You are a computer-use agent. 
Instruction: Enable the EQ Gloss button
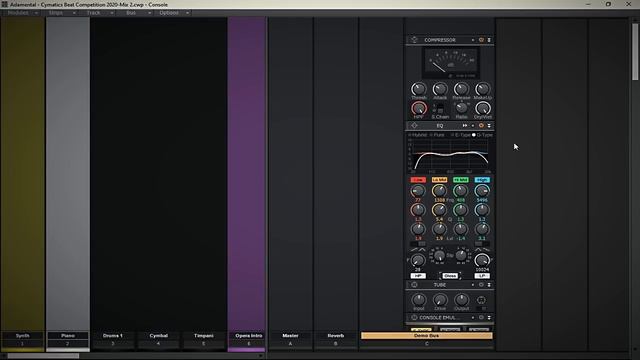[x=450, y=276]
